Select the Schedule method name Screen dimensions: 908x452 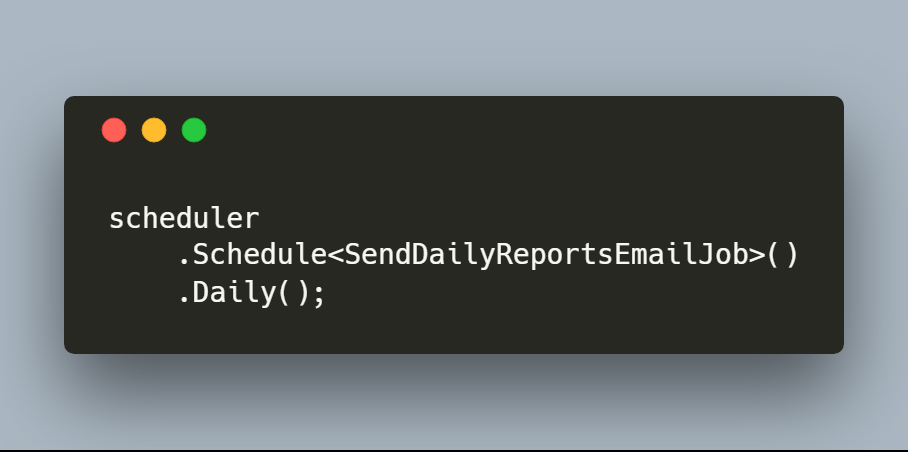[261, 256]
